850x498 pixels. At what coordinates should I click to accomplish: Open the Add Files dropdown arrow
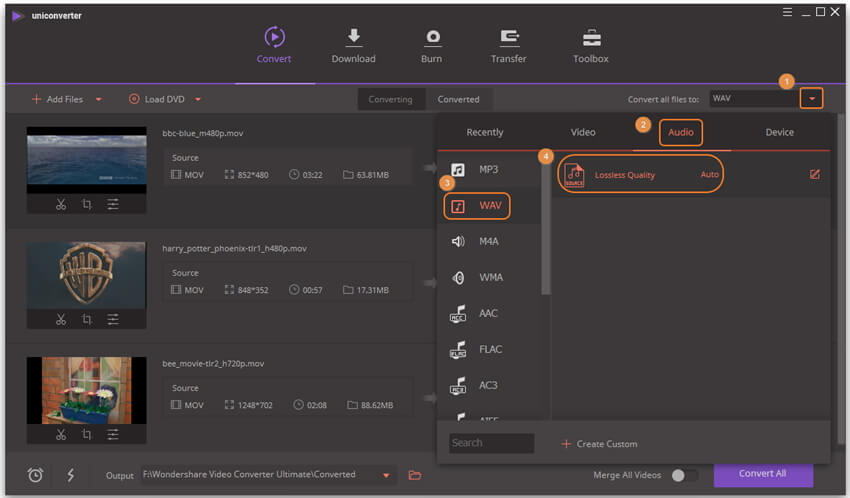point(99,99)
